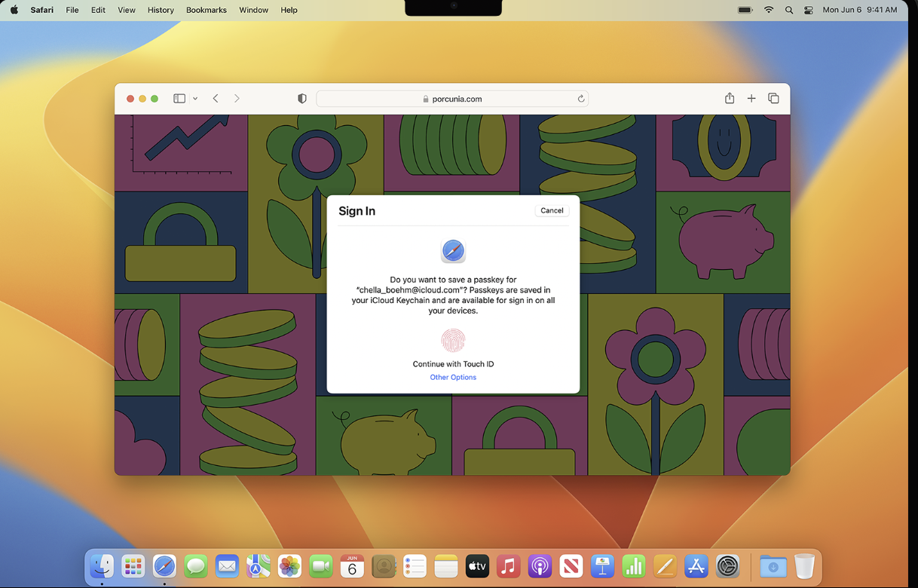Open Control Center
This screenshot has width=918, height=588.
point(809,10)
